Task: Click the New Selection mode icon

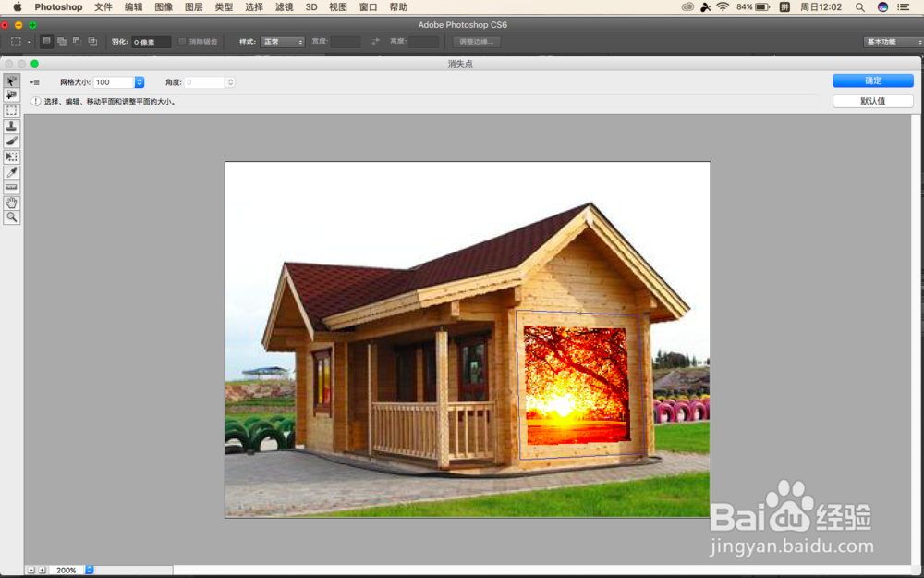Action: pyautogui.click(x=46, y=42)
